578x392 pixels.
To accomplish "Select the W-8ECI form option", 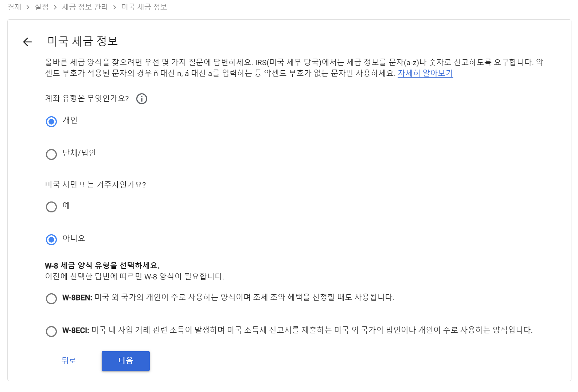I will [51, 332].
